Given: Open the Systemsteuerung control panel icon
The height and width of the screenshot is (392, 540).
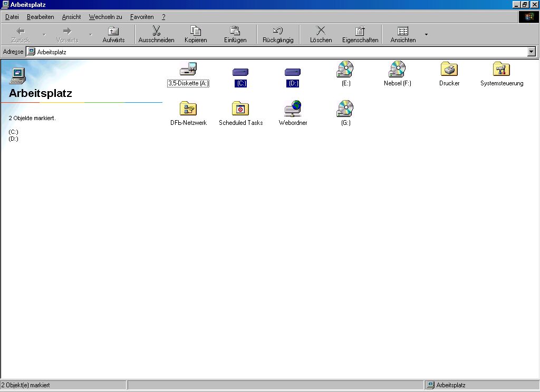Looking at the screenshot, I should click(x=502, y=69).
